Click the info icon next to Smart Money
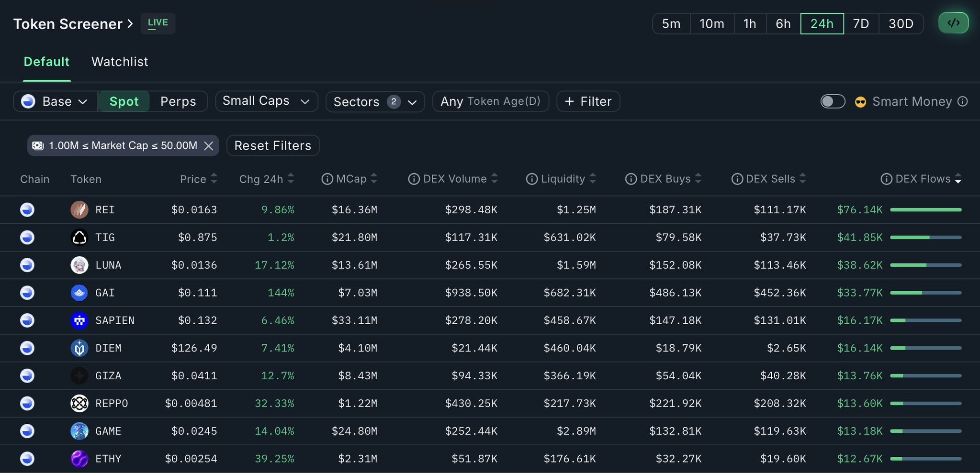The width and height of the screenshot is (980, 473). [x=962, y=101]
